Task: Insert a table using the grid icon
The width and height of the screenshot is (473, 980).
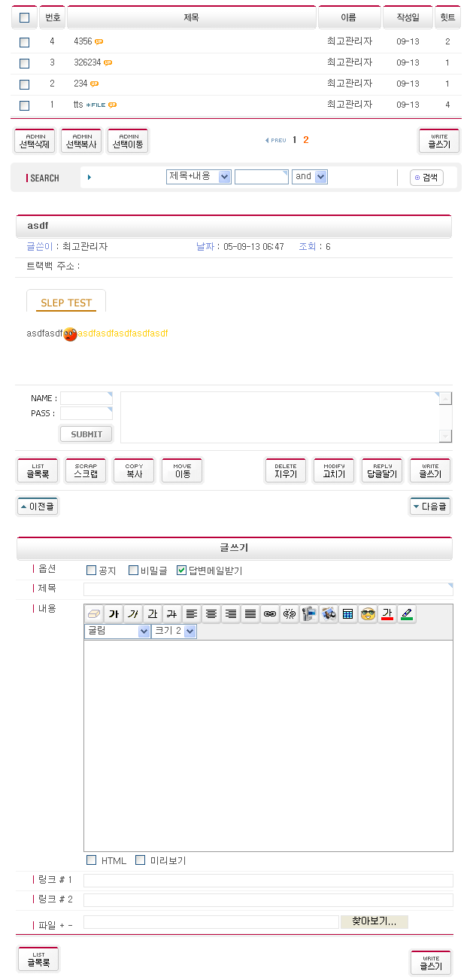Action: (x=348, y=614)
